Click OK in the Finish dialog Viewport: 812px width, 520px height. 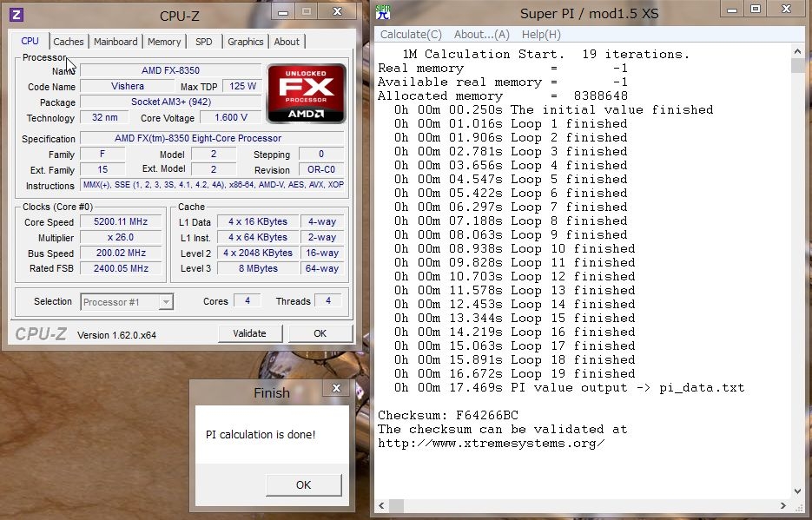pyautogui.click(x=303, y=484)
